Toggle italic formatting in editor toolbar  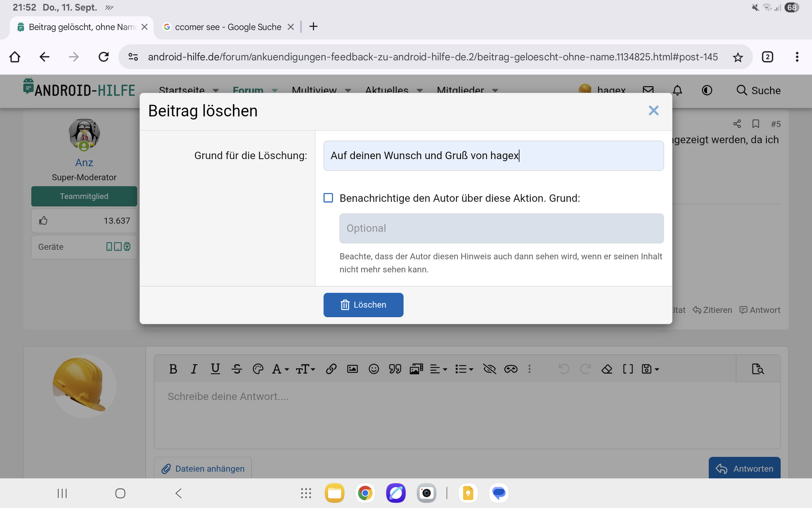click(x=194, y=369)
